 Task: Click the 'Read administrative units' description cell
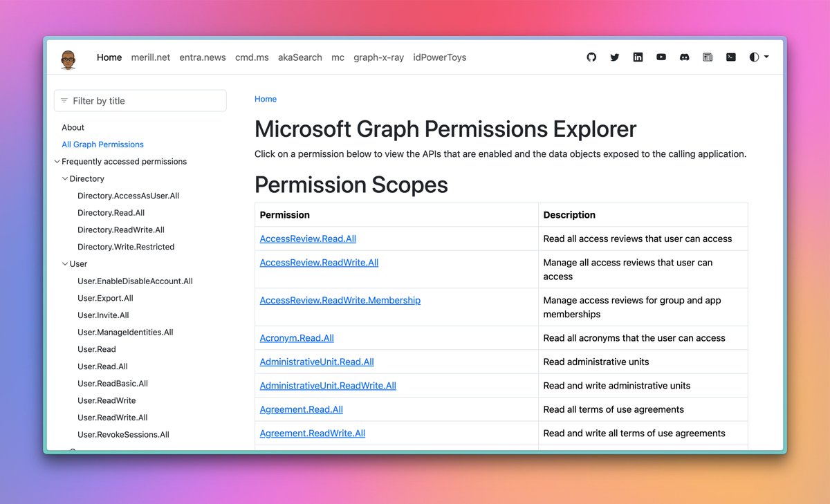643,362
